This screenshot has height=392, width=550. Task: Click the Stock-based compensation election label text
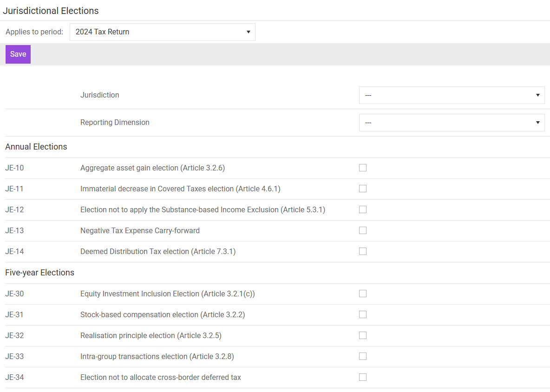click(163, 315)
